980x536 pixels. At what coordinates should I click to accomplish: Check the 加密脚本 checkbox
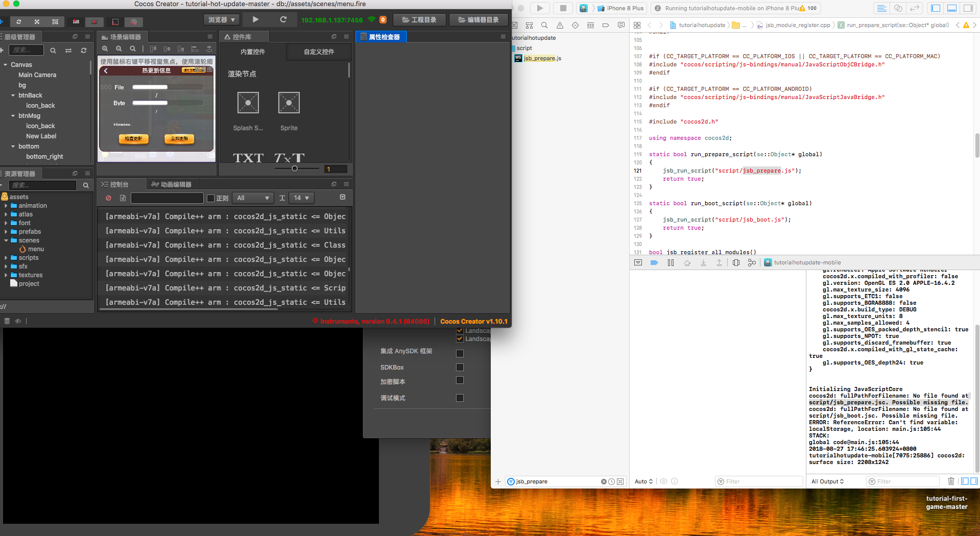(460, 380)
